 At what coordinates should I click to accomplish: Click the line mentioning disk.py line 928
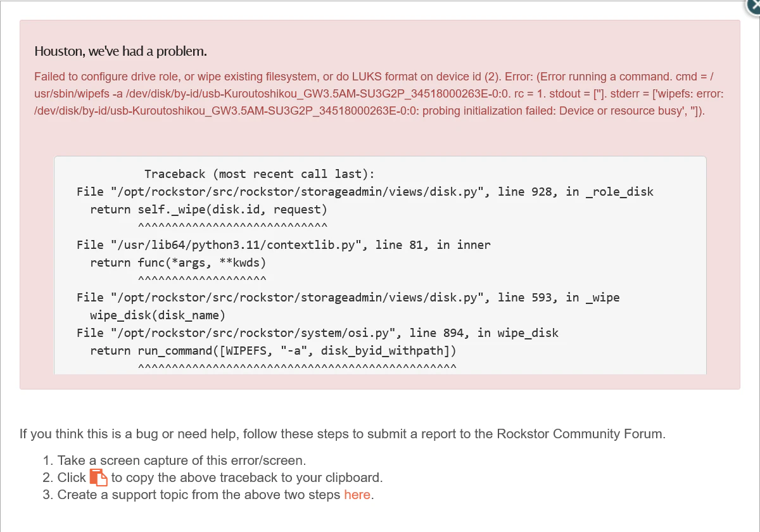click(364, 191)
